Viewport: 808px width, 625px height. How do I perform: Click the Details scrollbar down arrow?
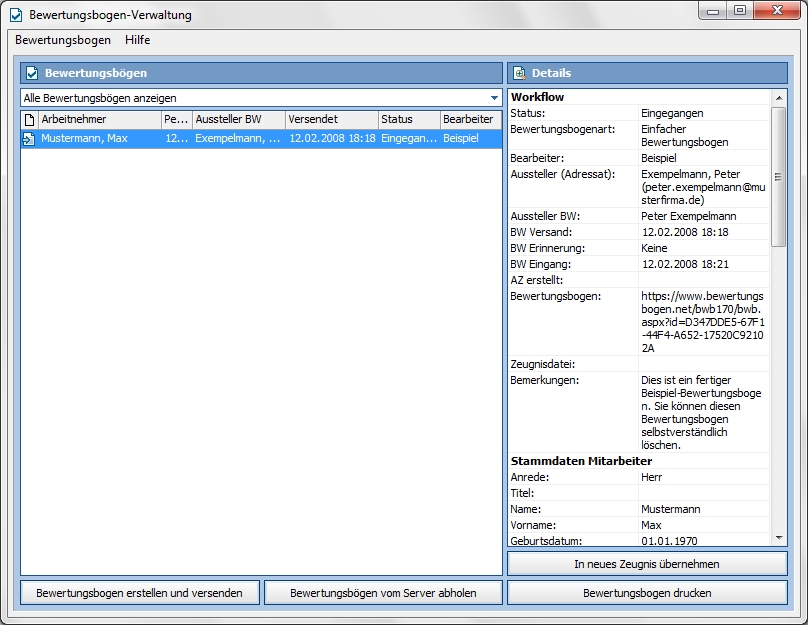pos(779,538)
